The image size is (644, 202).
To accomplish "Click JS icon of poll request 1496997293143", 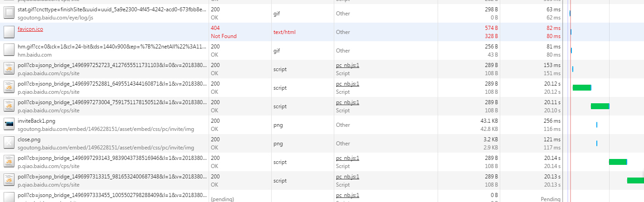I will [x=9, y=162].
